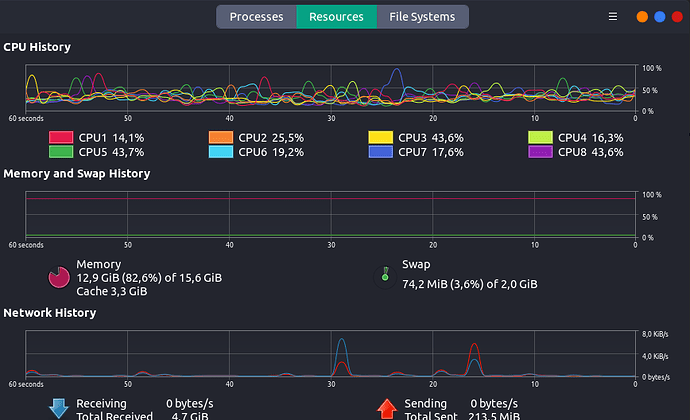This screenshot has width=690, height=420.
Task: Open the File Systems tab
Action: tap(422, 17)
